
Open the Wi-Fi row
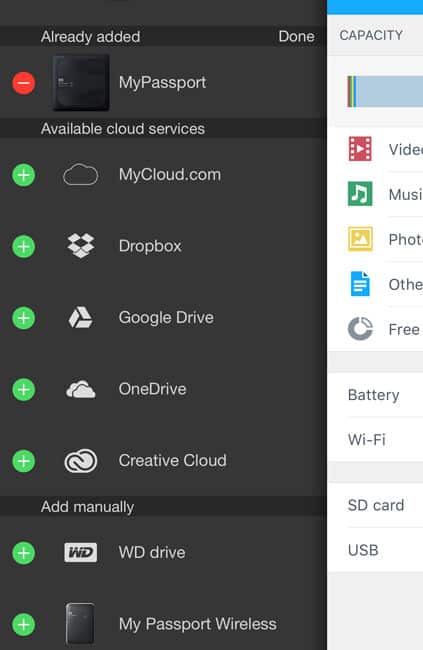375,439
